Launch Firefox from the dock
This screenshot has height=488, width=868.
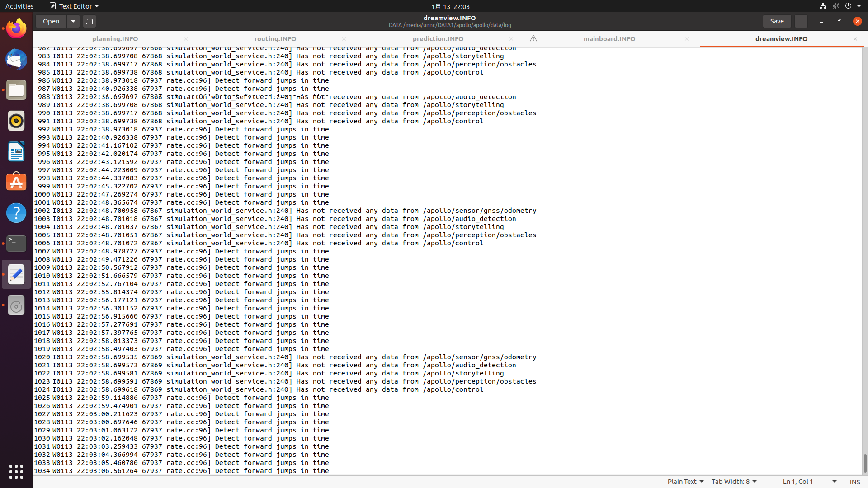pos(16,28)
